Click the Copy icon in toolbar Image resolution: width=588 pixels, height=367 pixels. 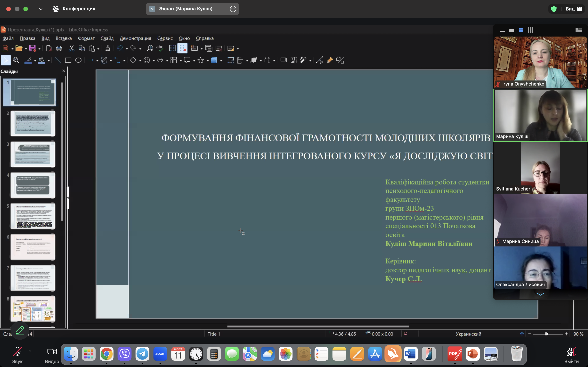(x=82, y=48)
